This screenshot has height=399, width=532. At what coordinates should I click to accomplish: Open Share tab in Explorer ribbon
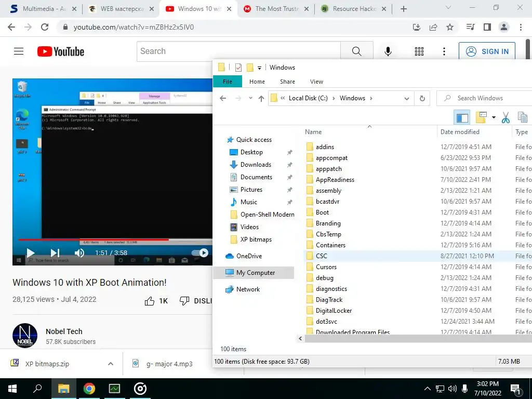point(287,82)
